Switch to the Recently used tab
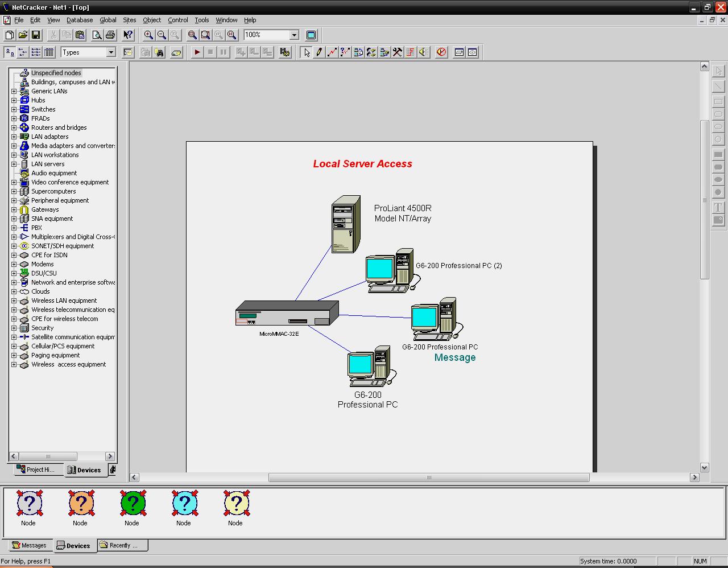This screenshot has width=728, height=568. (123, 545)
